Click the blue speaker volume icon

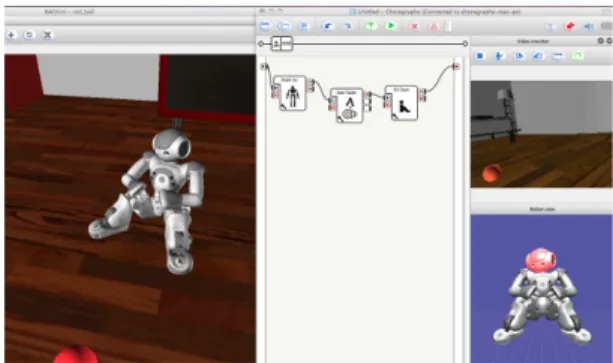[x=589, y=26]
